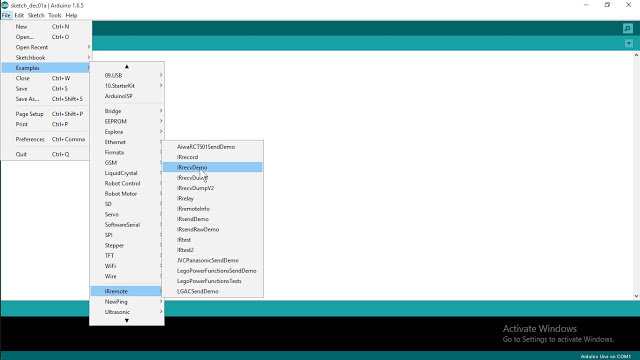
Task: Open the tab options dropdown arrow
Action: tap(629, 43)
